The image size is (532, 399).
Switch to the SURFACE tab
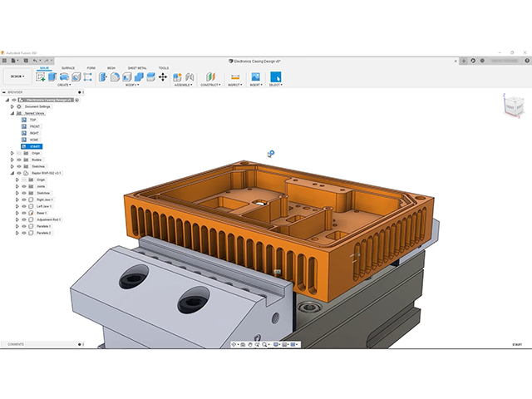click(x=68, y=68)
